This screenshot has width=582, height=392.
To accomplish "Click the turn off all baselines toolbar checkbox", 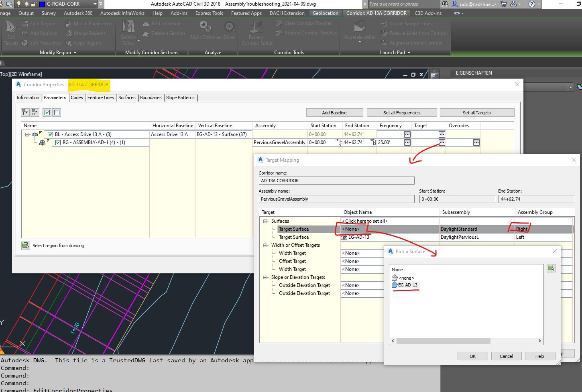I will [x=57, y=112].
